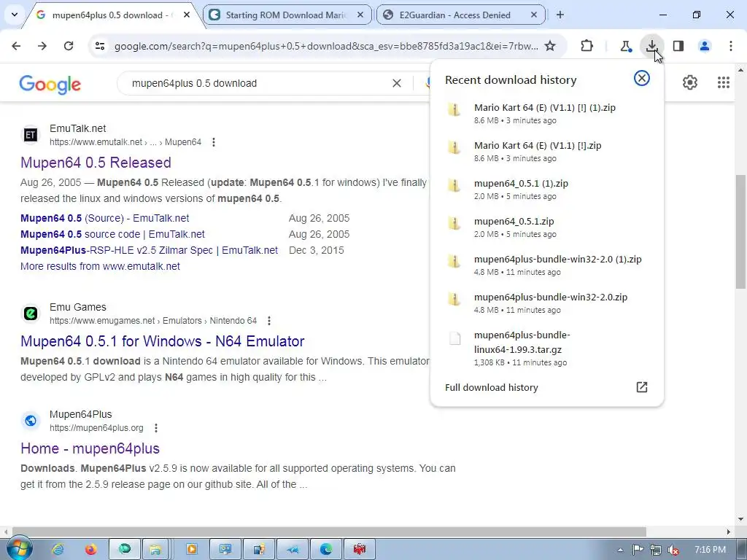
Task: Go to Google home via logo
Action: (50, 85)
